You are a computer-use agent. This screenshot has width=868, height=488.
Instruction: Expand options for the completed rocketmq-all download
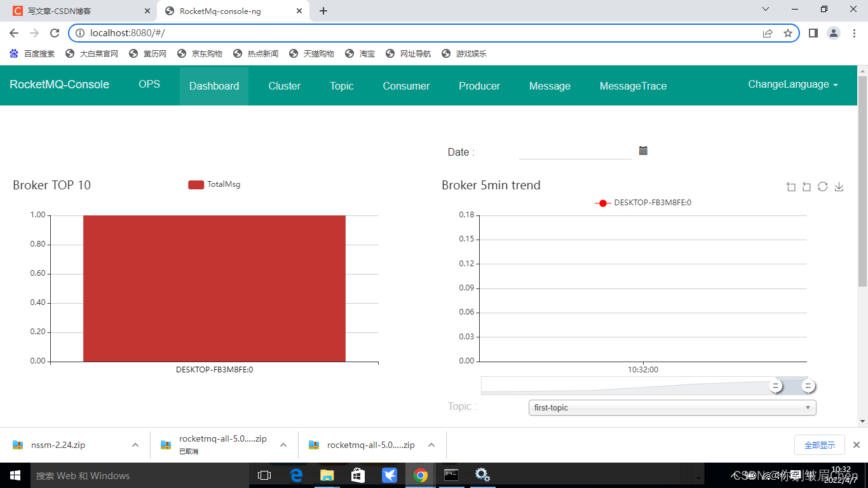point(431,445)
